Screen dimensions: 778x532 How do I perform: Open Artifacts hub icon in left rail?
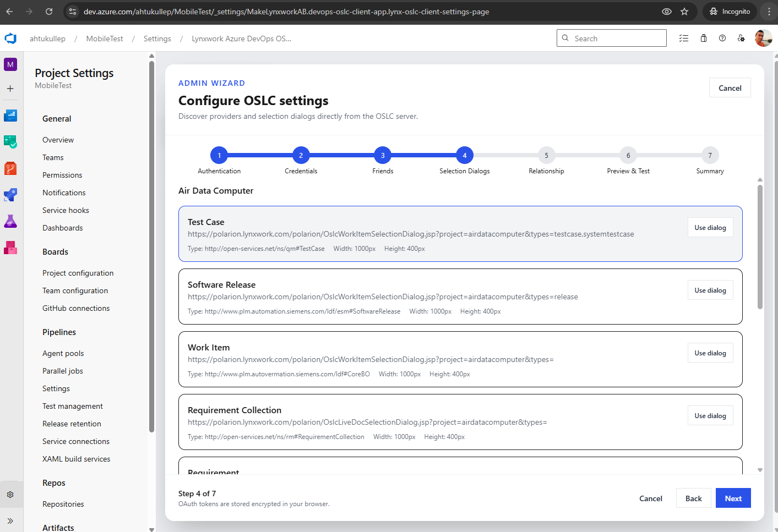(10, 248)
